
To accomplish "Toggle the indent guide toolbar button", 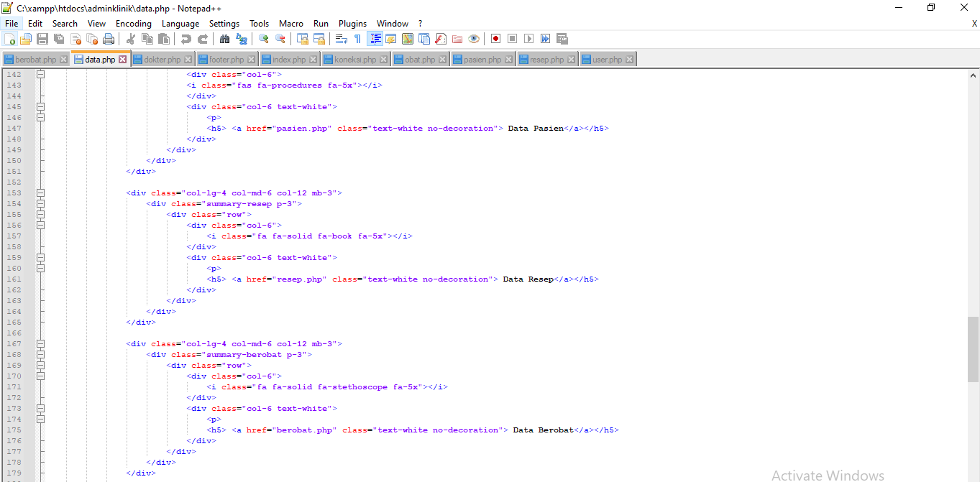I will pos(375,39).
